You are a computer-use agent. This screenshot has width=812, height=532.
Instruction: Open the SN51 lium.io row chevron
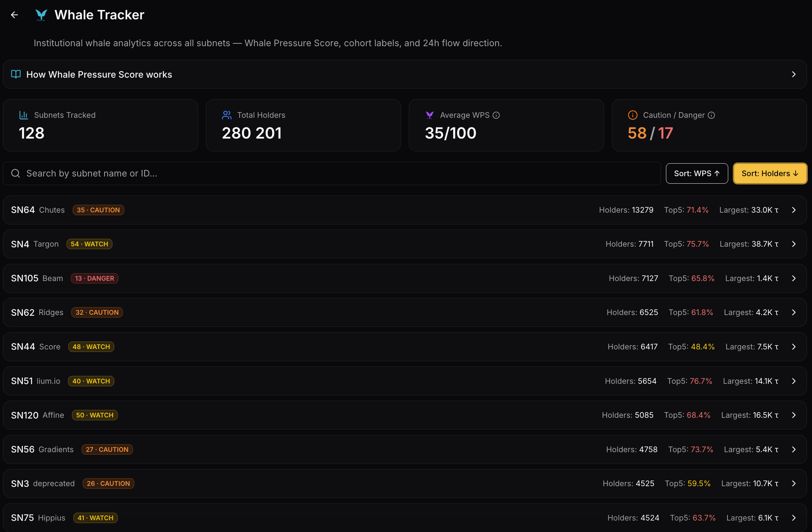coord(794,381)
